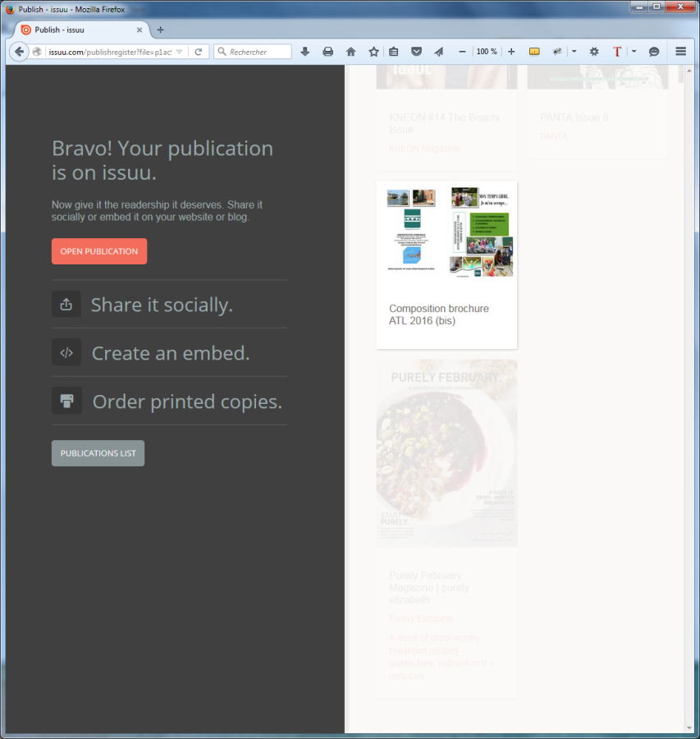Reset zoom via the 100 % label
Viewport: 700px width, 739px height.
tap(487, 52)
